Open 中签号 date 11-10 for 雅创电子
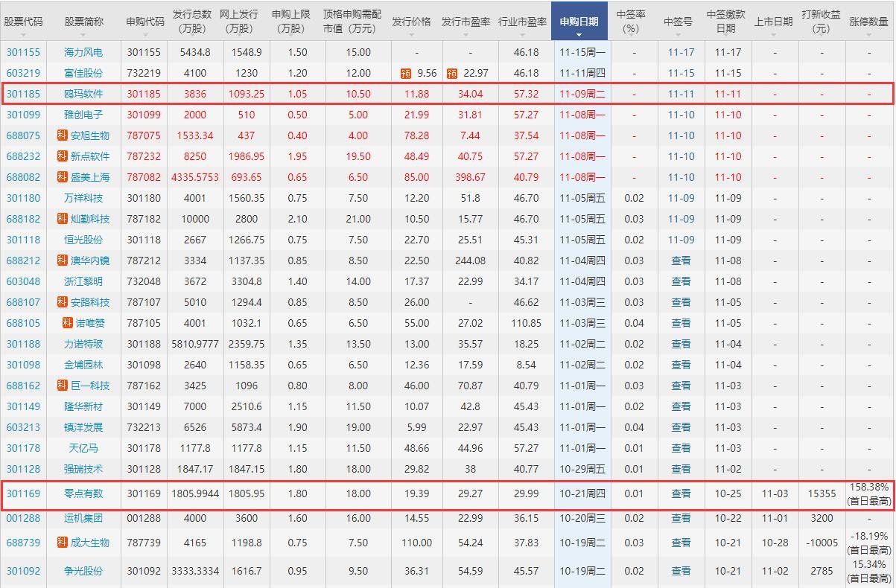Viewport: 896px width, 588px height. tap(681, 115)
